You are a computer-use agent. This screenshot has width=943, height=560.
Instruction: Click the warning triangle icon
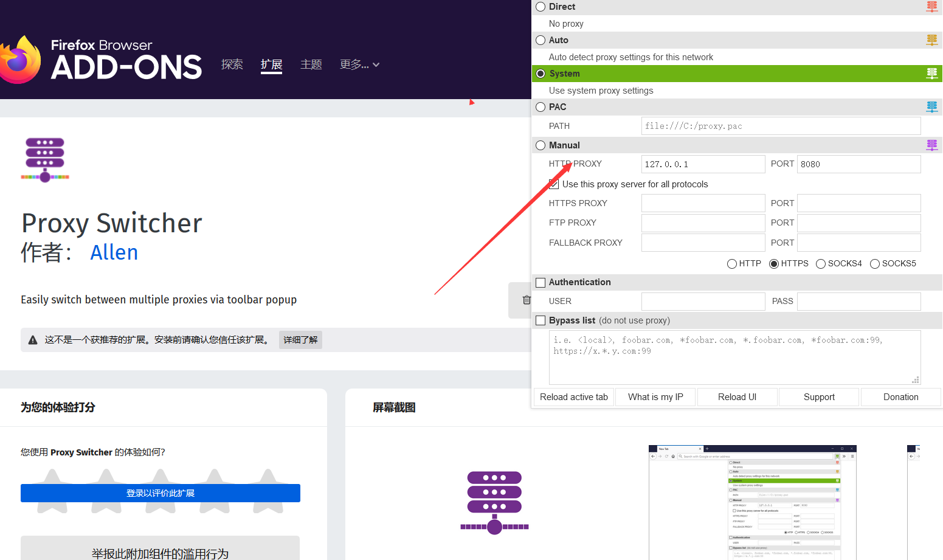(33, 340)
